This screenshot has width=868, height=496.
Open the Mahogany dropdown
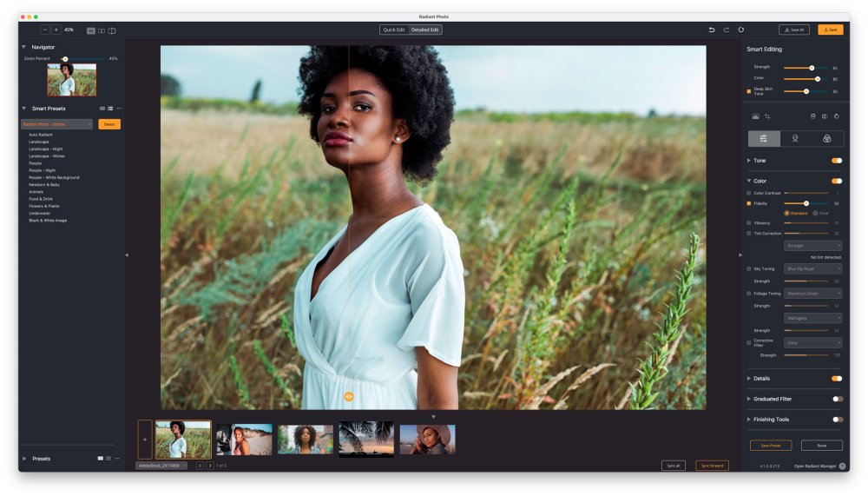(812, 319)
